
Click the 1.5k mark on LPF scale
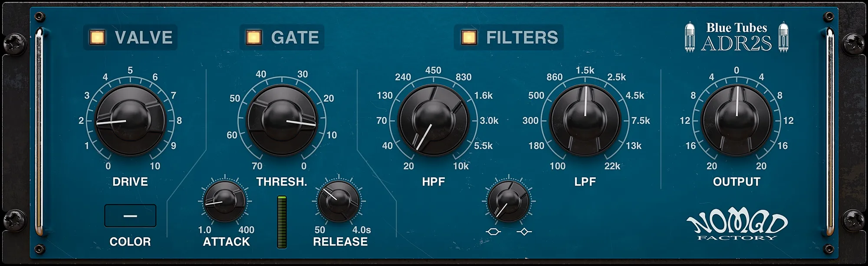[x=585, y=70]
